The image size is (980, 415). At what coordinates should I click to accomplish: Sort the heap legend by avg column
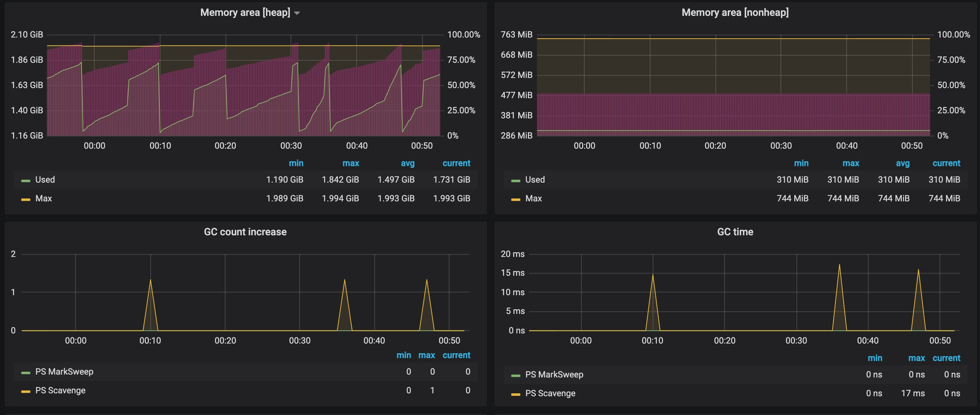click(x=407, y=163)
